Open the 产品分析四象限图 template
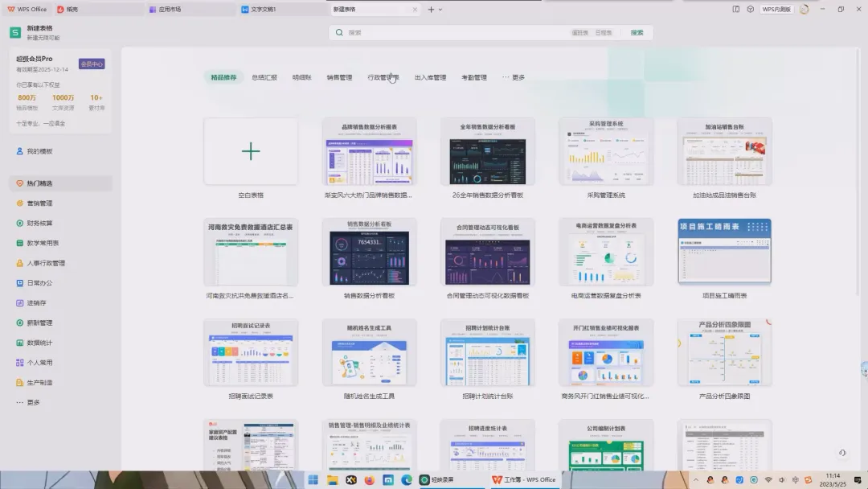This screenshot has height=489, width=868. pyautogui.click(x=725, y=353)
